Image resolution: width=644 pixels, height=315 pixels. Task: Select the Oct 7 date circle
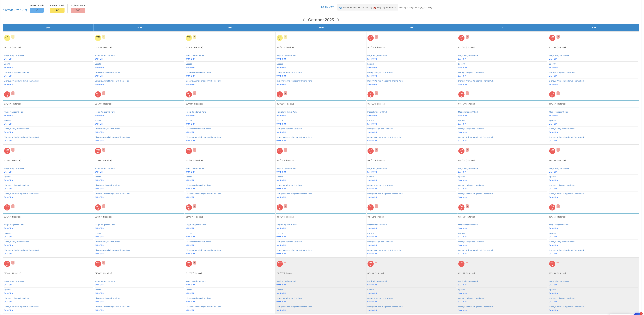point(552,38)
